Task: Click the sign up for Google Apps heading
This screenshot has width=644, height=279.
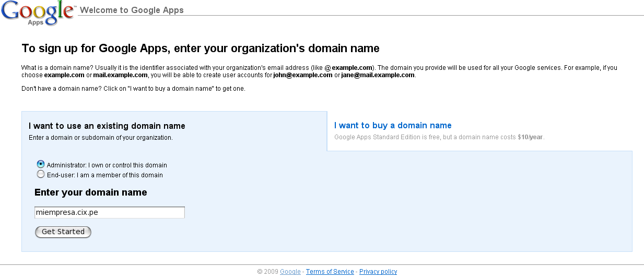Action: point(201,48)
